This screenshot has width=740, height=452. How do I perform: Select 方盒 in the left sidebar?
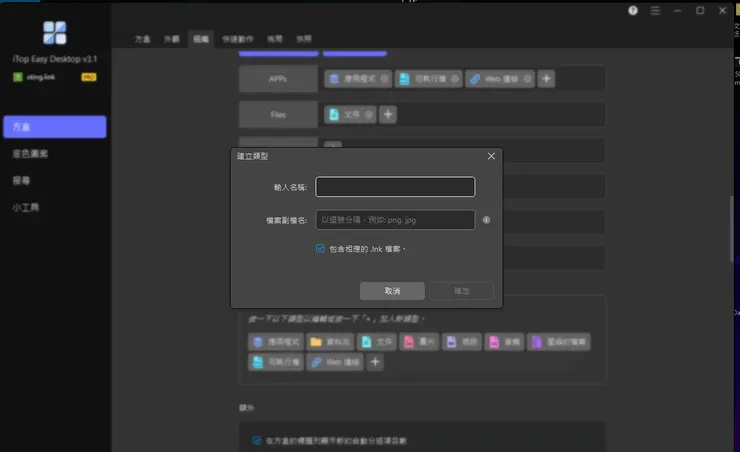pos(55,127)
